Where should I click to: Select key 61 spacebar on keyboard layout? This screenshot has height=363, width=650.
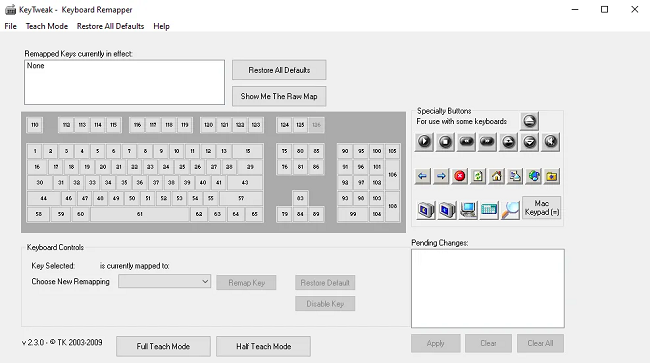(x=140, y=214)
